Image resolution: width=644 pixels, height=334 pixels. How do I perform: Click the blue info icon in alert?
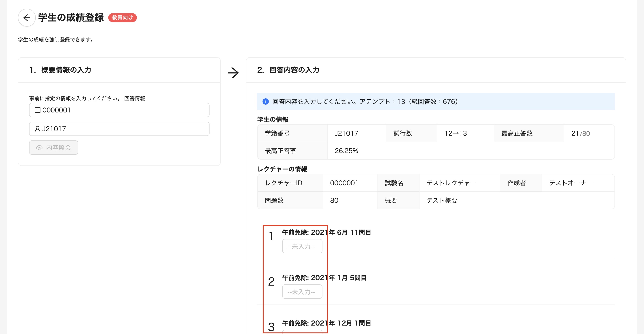pos(265,101)
